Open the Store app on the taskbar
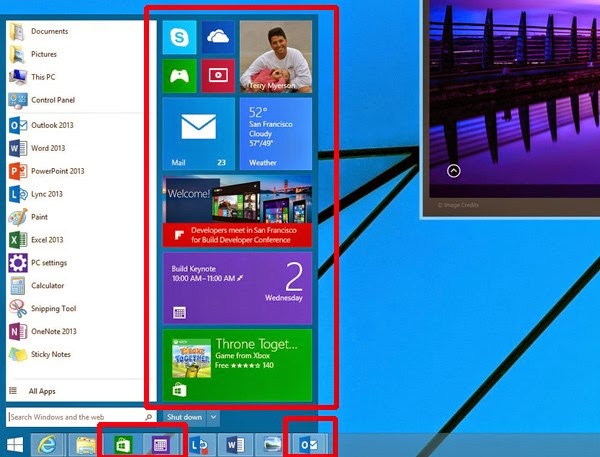Screen dimensions: 600x457 click(123, 445)
